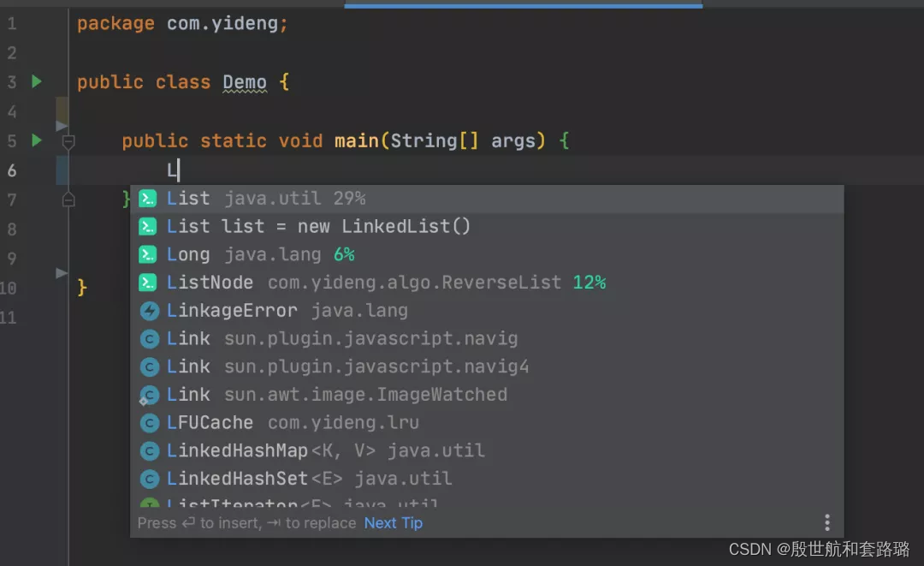924x566 pixels.
Task: Click the Demo class name
Action: [245, 82]
